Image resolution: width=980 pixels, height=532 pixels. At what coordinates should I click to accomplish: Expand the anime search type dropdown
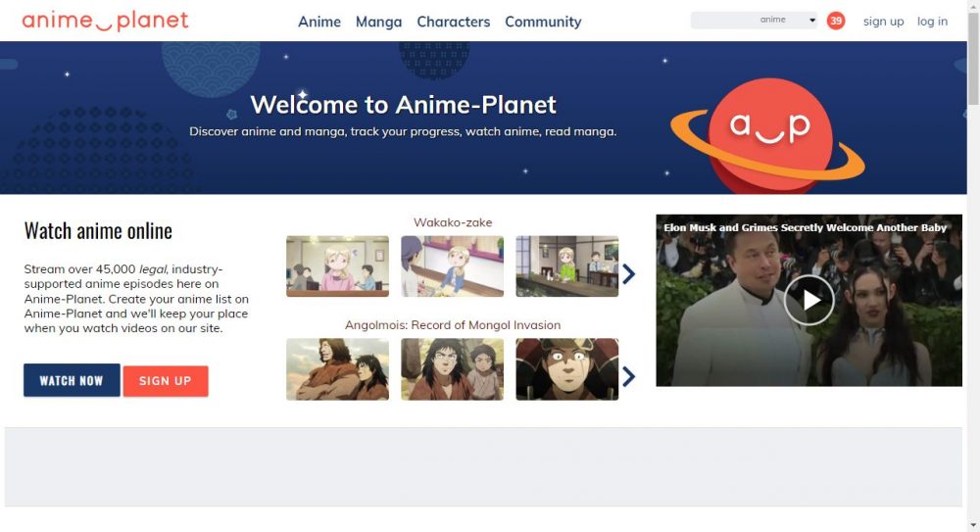(x=788, y=20)
